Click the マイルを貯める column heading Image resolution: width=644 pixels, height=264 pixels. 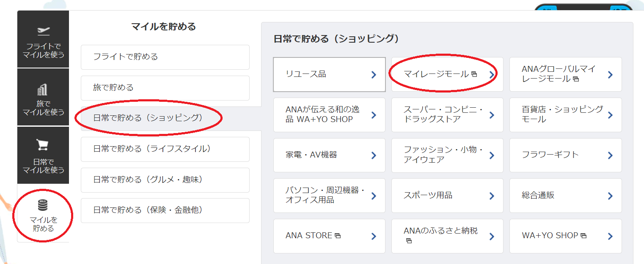[164, 27]
